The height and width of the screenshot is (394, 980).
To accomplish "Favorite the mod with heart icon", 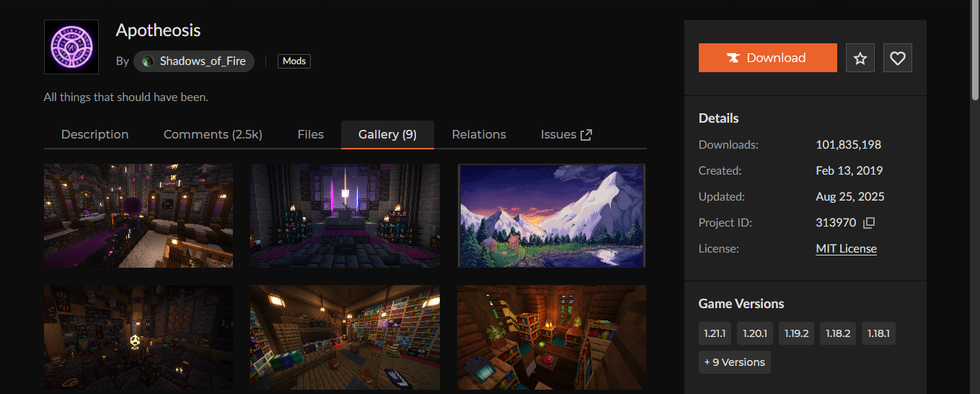I will 897,58.
